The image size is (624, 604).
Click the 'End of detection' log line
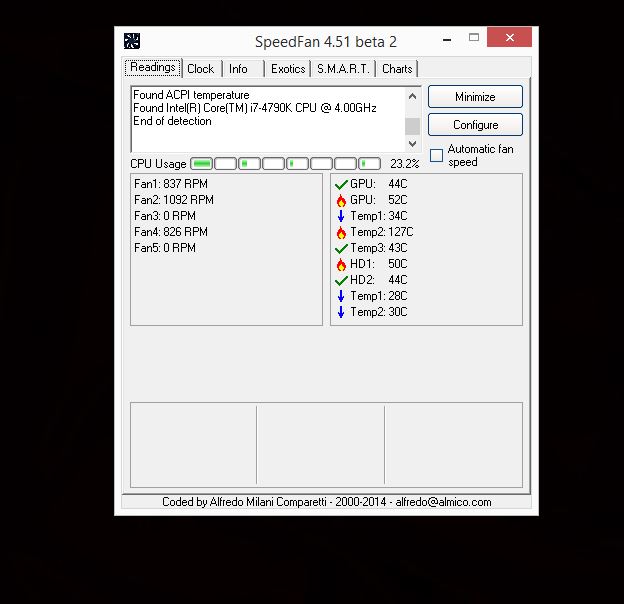[172, 121]
